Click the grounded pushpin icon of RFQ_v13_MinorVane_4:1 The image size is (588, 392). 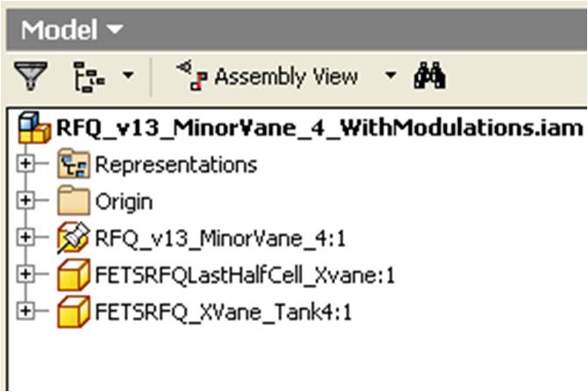(x=74, y=238)
